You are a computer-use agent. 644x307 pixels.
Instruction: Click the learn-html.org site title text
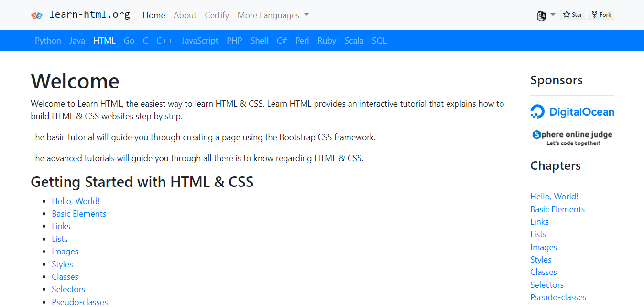click(89, 15)
